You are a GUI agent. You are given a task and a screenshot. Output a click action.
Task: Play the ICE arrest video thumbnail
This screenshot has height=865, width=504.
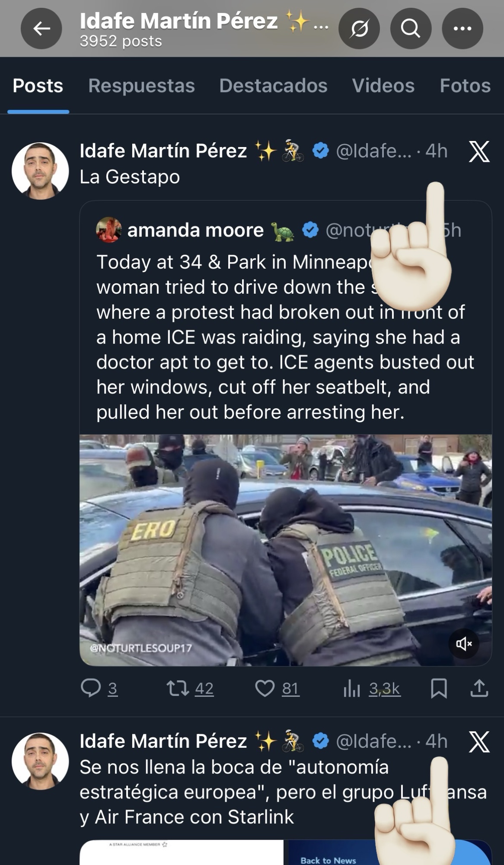(x=286, y=550)
